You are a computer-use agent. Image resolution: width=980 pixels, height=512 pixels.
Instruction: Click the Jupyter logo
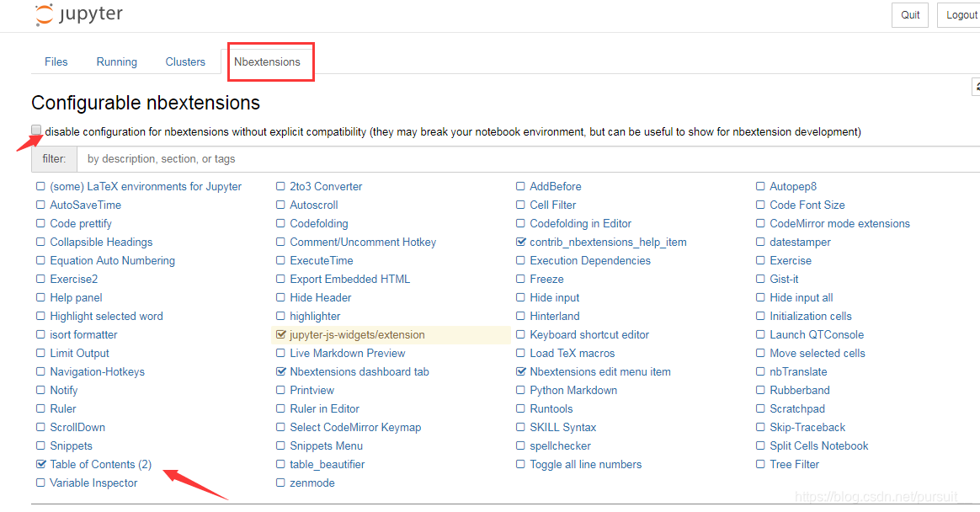click(x=79, y=14)
